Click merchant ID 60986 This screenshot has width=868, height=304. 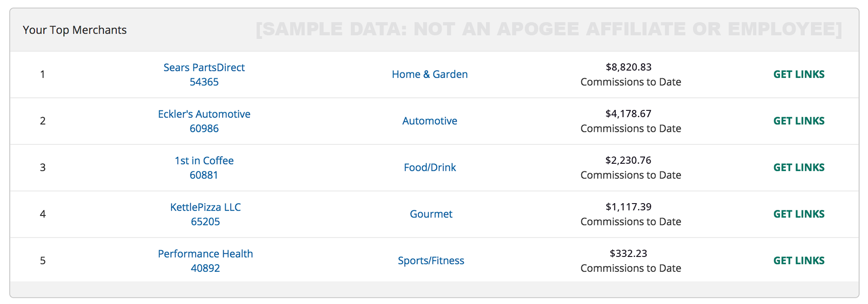[x=204, y=128]
